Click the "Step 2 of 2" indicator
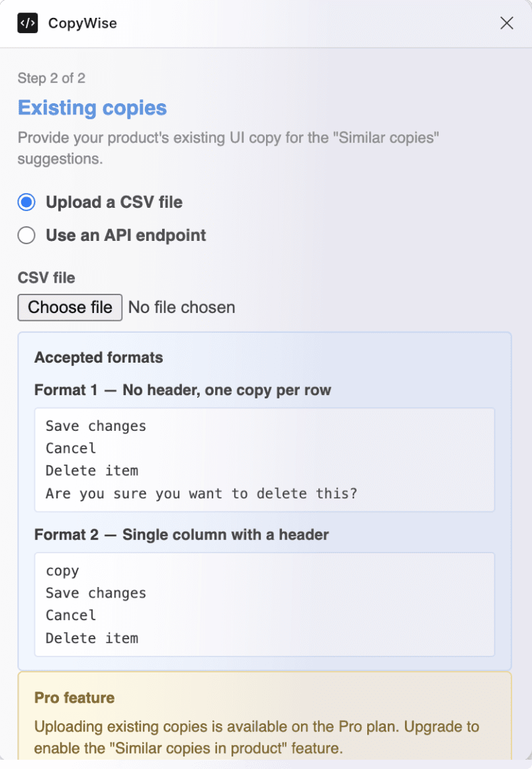The width and height of the screenshot is (532, 769). point(51,78)
